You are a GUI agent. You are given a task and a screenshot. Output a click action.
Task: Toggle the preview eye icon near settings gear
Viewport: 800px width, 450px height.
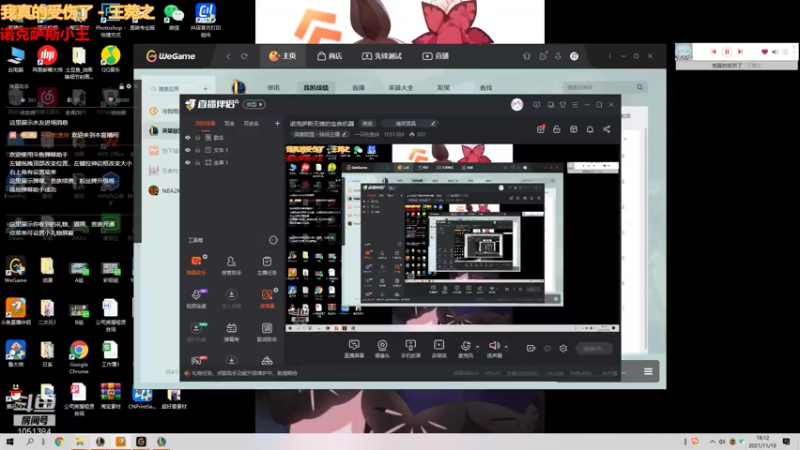point(547,348)
